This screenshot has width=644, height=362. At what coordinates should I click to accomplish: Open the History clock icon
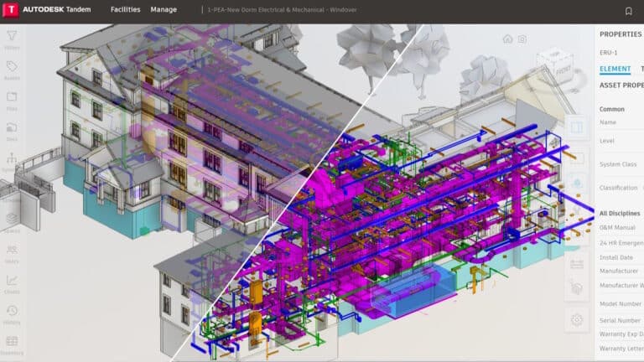(x=12, y=311)
